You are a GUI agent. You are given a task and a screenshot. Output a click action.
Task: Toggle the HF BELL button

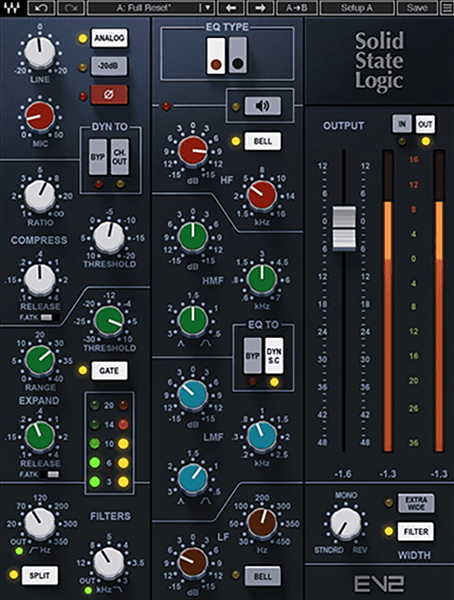(x=263, y=141)
